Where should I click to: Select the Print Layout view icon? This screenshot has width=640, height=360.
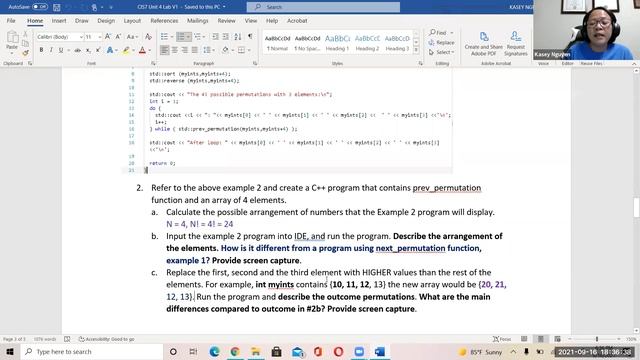[541, 339]
